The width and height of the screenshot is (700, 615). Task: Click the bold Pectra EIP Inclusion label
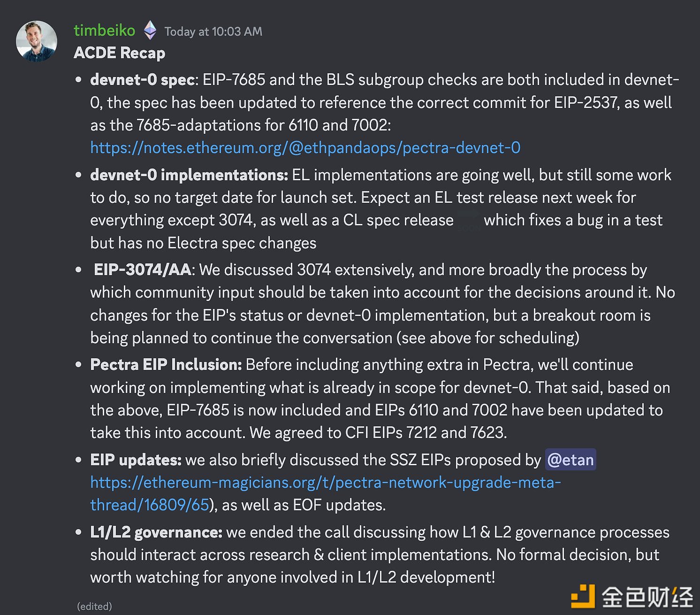166,365
